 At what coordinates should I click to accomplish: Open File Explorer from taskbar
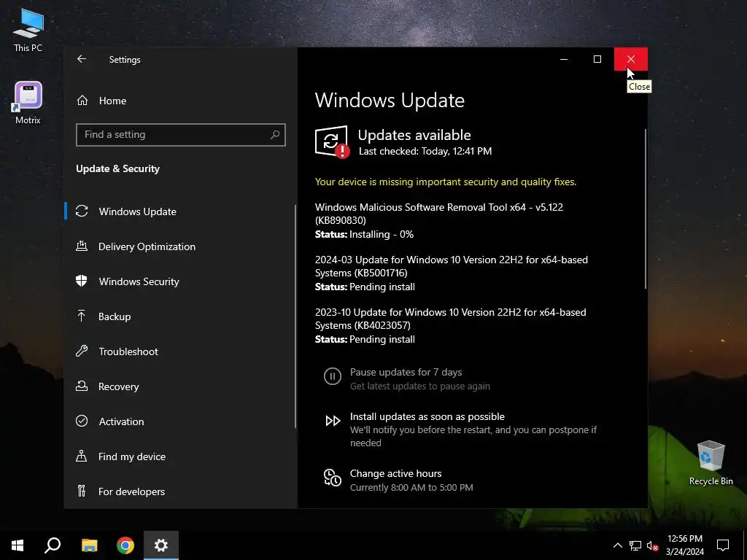(x=89, y=545)
